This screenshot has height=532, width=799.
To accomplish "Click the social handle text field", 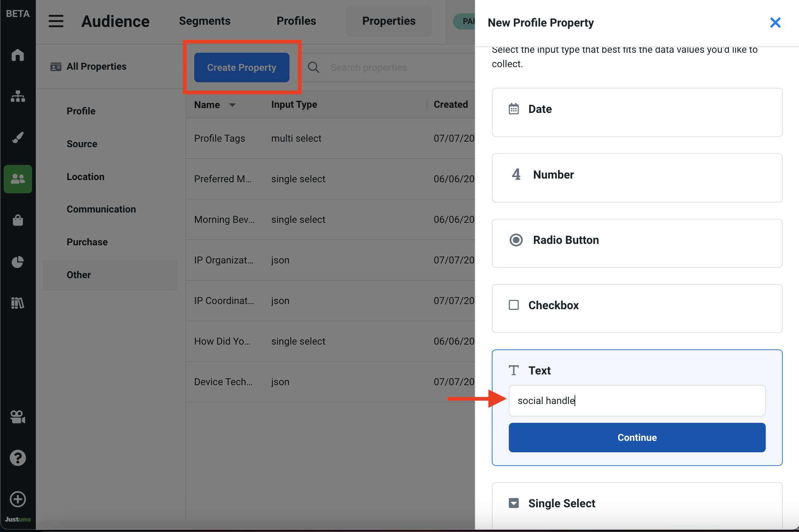I will pyautogui.click(x=637, y=401).
